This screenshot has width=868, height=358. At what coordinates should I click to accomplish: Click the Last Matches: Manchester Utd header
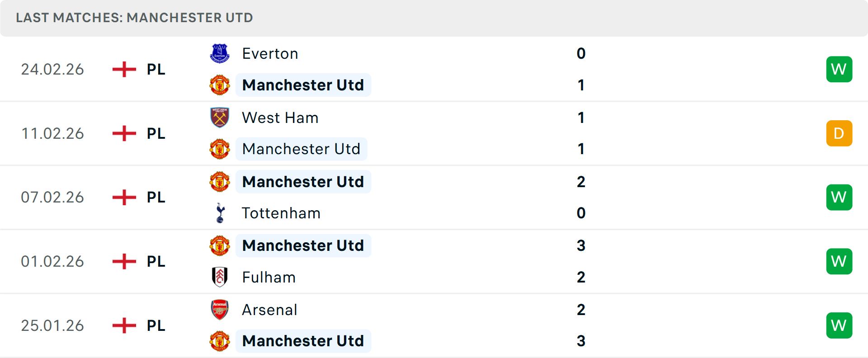pyautogui.click(x=134, y=18)
